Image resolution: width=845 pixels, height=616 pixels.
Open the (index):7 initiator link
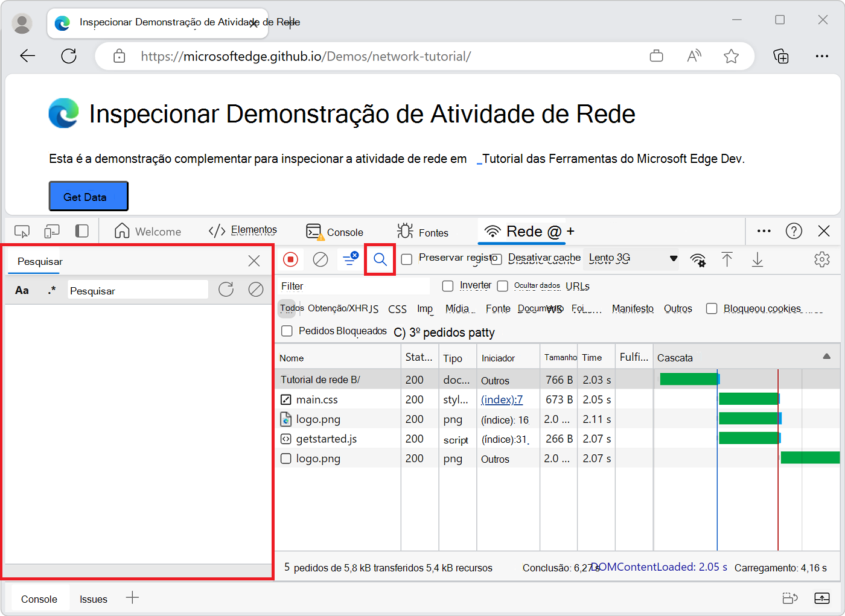tap(502, 399)
